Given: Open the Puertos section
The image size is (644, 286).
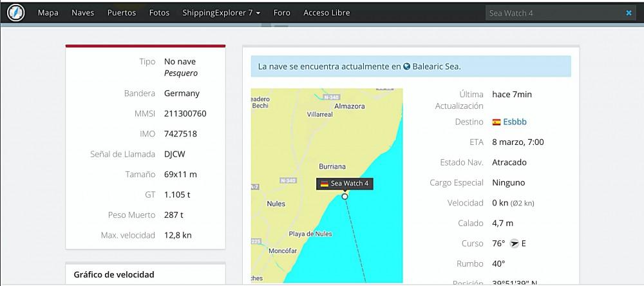Looking at the screenshot, I should pyautogui.click(x=122, y=13).
